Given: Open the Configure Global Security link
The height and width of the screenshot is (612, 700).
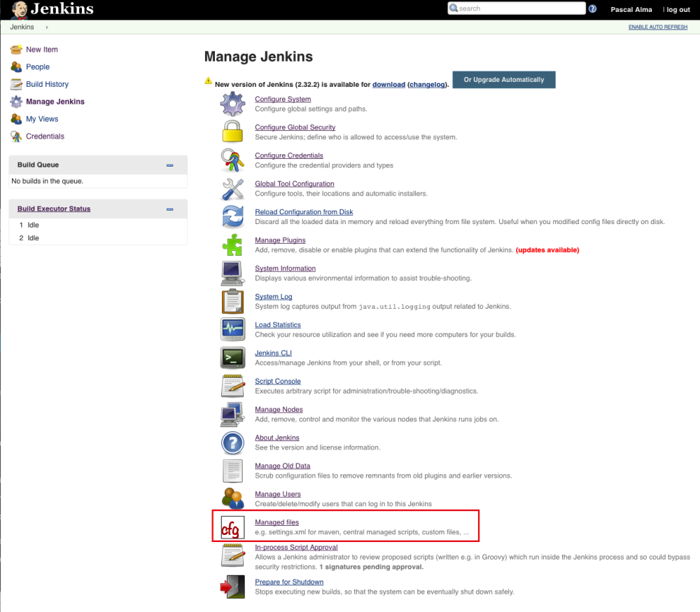Looking at the screenshot, I should (295, 127).
